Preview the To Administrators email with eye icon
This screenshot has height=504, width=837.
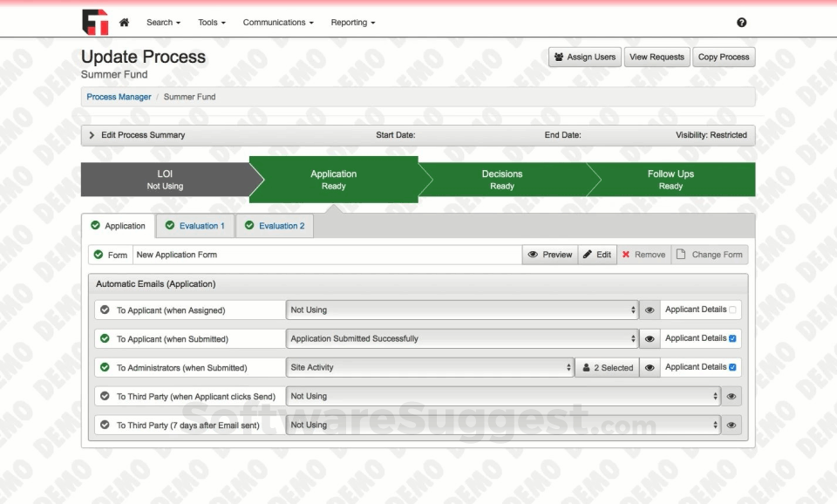tap(650, 367)
